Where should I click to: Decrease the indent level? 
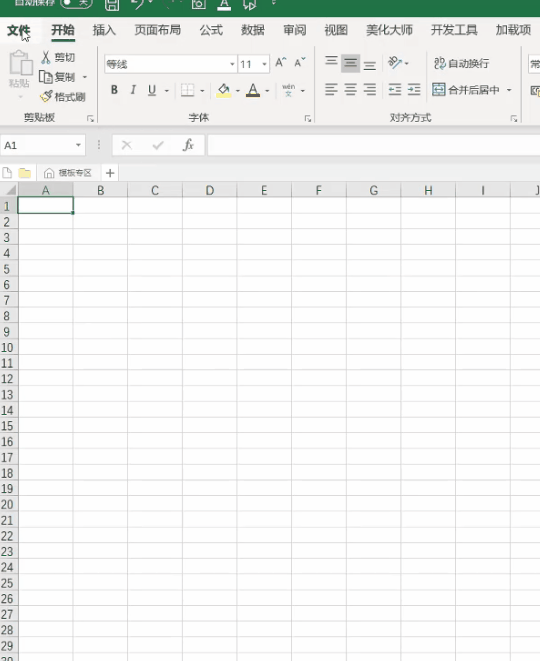pos(395,90)
